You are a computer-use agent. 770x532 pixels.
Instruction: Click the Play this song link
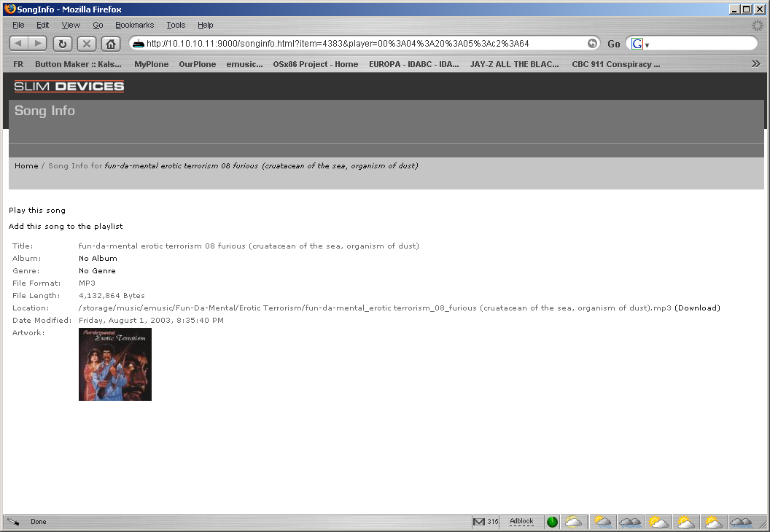[x=37, y=211]
